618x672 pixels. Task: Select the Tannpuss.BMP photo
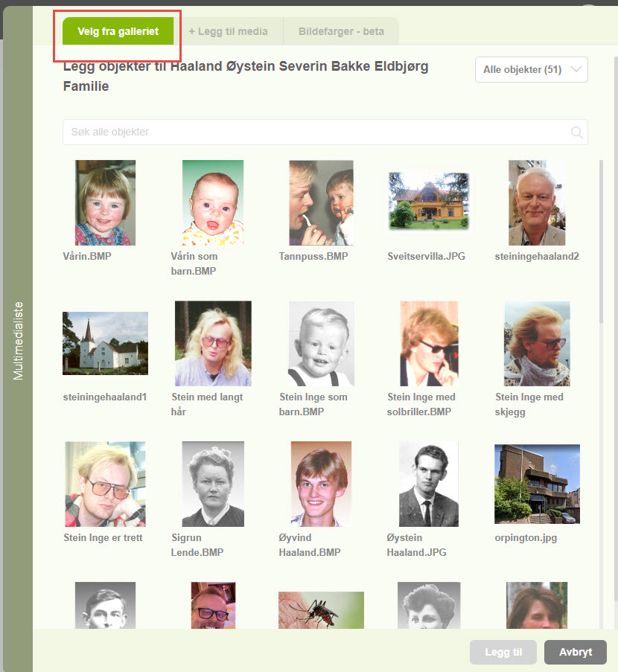[321, 202]
